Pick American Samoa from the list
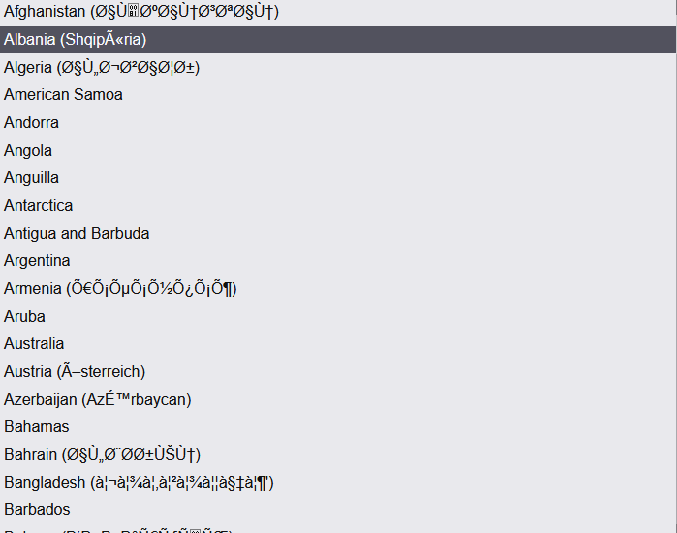 338,95
